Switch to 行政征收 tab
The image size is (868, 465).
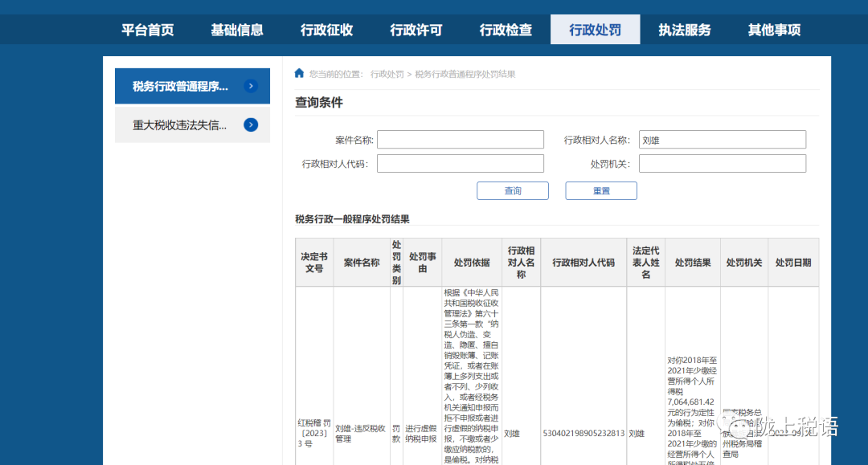pyautogui.click(x=326, y=30)
